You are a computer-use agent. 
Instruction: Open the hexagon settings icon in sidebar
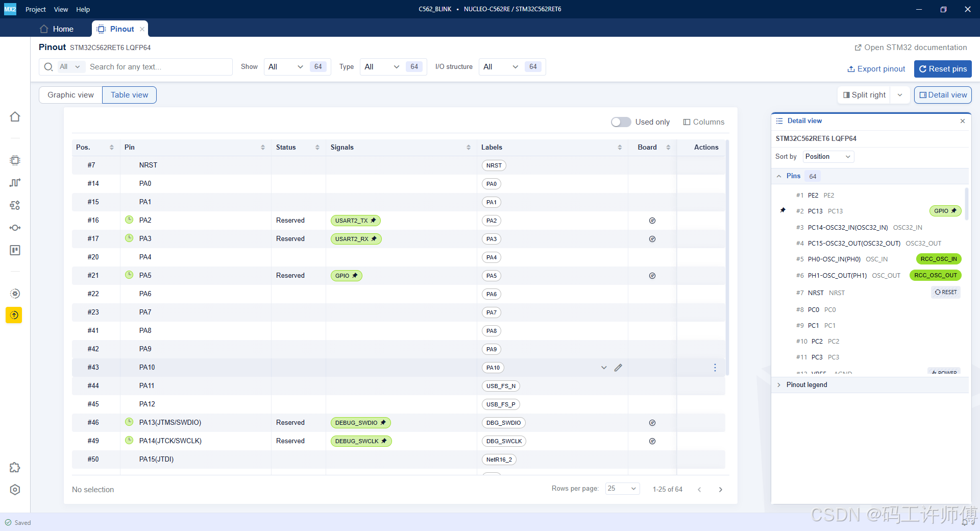click(x=15, y=490)
